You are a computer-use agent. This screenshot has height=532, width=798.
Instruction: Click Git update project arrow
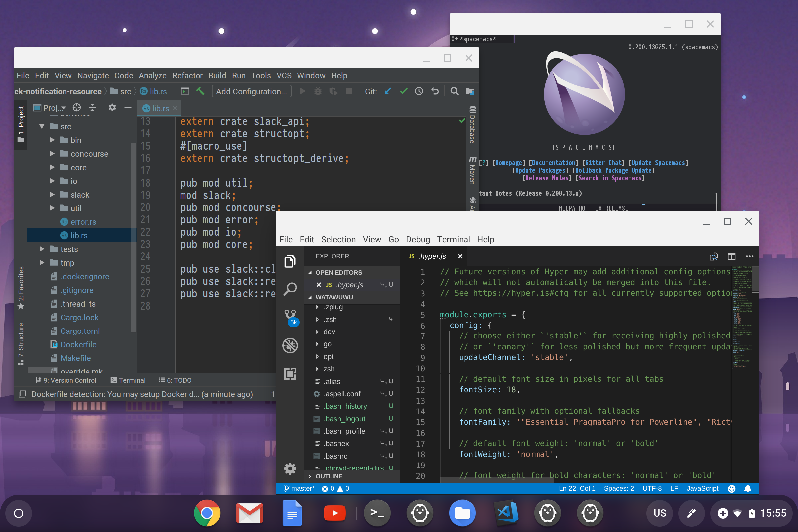387,91
